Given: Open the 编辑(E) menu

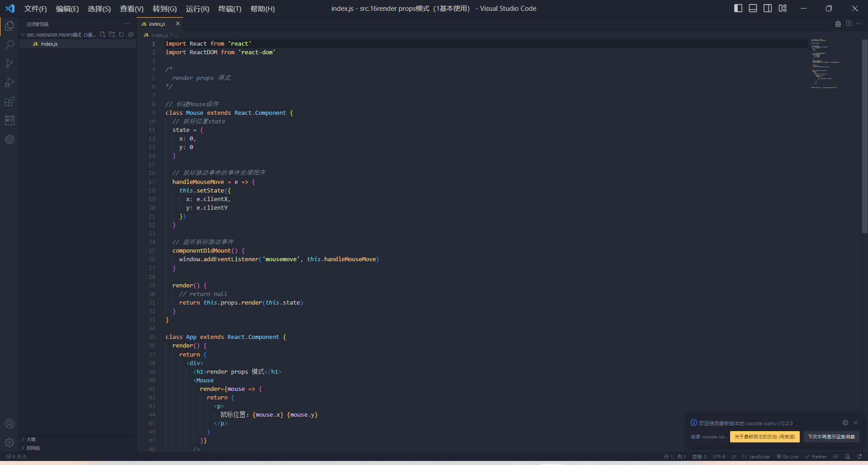Looking at the screenshot, I should (x=67, y=9).
